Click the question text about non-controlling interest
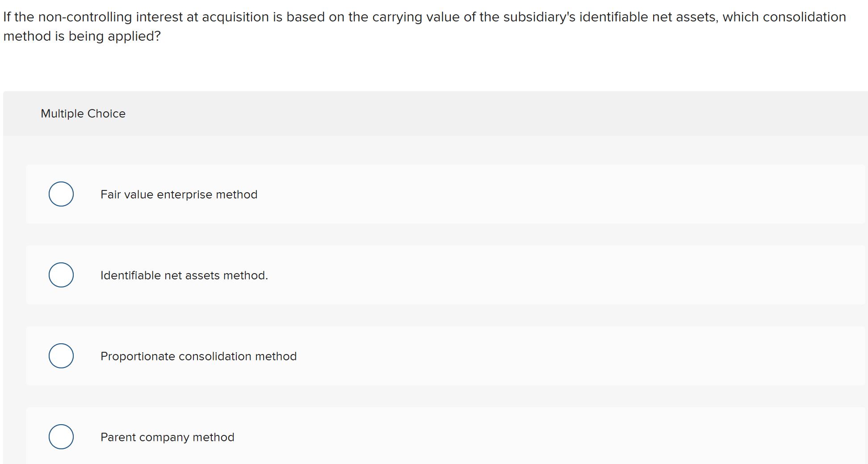 pos(268,17)
